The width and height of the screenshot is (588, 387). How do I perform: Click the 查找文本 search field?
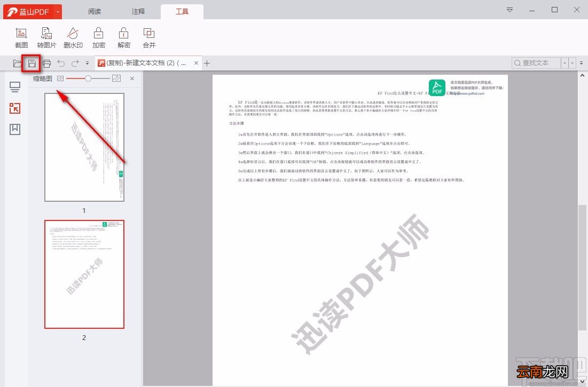pos(536,63)
